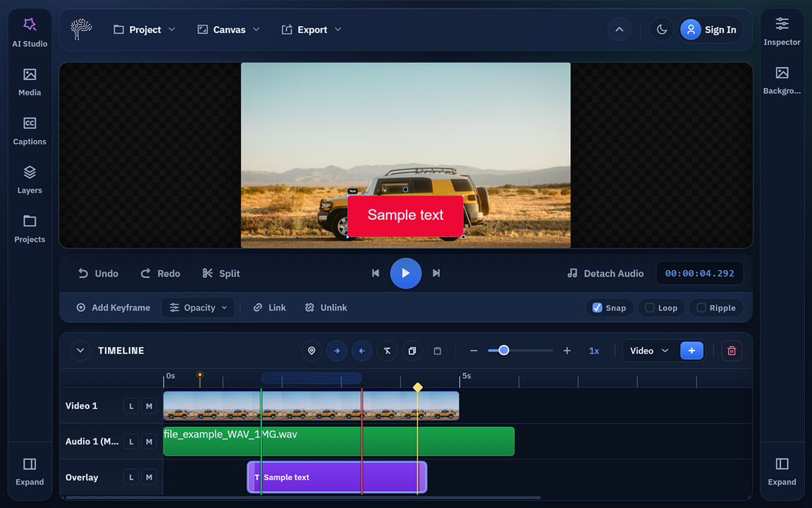812x508 pixels.
Task: Mute the Video 1 track
Action: 149,406
